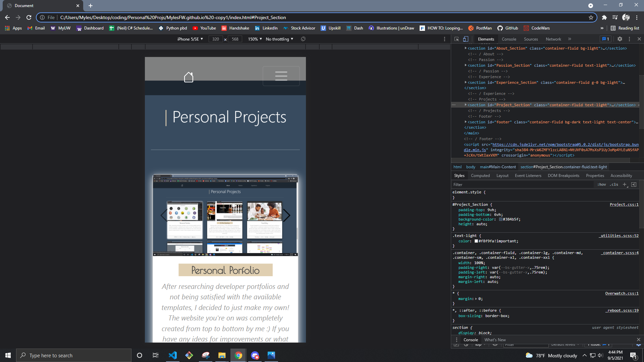Click the rotate viewport icon

(x=304, y=39)
